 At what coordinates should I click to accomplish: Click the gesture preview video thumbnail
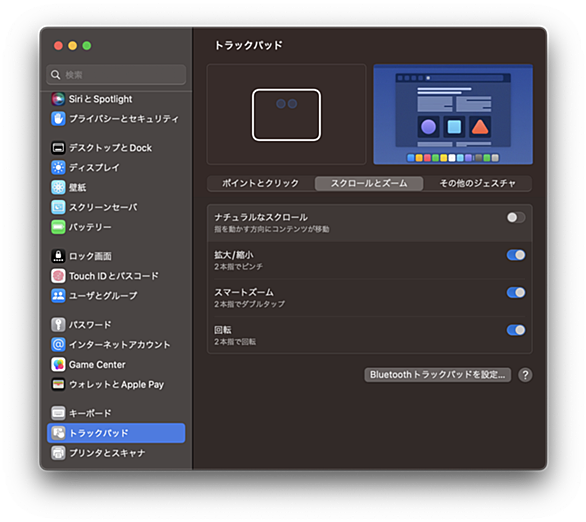[x=453, y=114]
